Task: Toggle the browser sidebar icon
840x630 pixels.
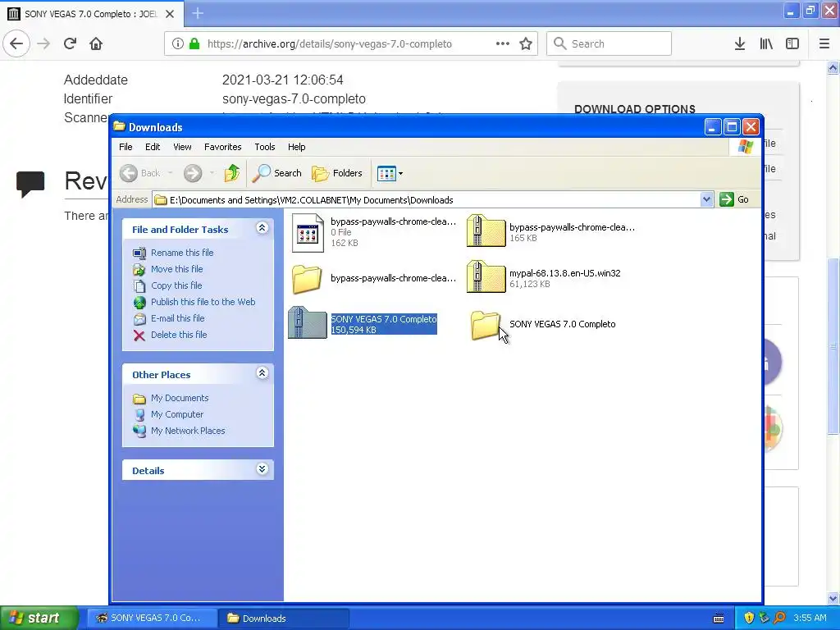Action: coord(792,44)
